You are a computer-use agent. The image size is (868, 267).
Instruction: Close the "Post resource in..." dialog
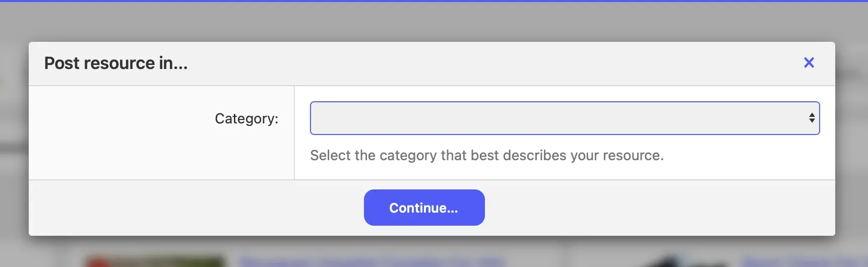pos(809,62)
